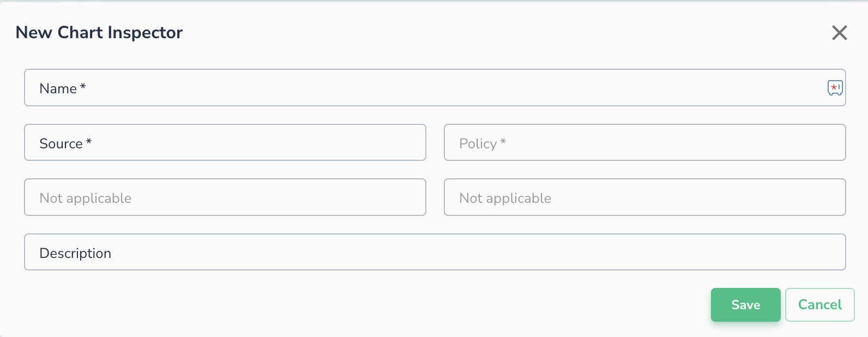Image resolution: width=868 pixels, height=337 pixels.
Task: Click the "Source" label text
Action: (61, 144)
